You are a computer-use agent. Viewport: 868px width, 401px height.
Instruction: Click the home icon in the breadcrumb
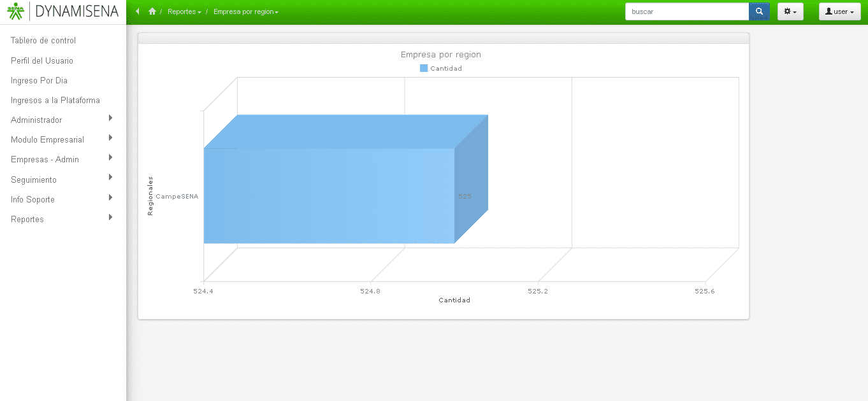coord(152,11)
